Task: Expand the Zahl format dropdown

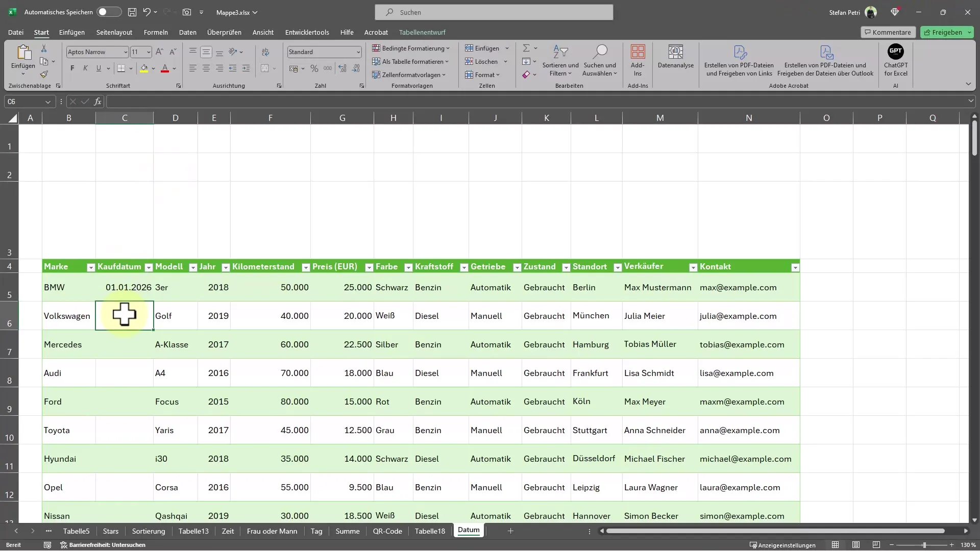Action: point(357,52)
